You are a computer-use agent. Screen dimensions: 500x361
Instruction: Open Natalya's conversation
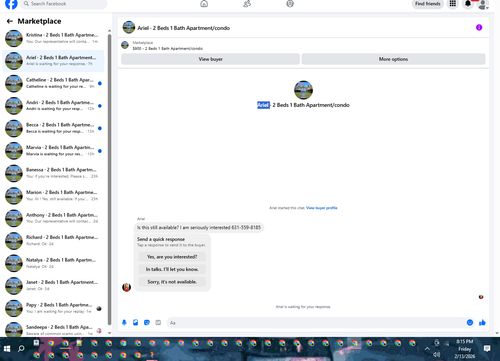[x=53, y=263]
